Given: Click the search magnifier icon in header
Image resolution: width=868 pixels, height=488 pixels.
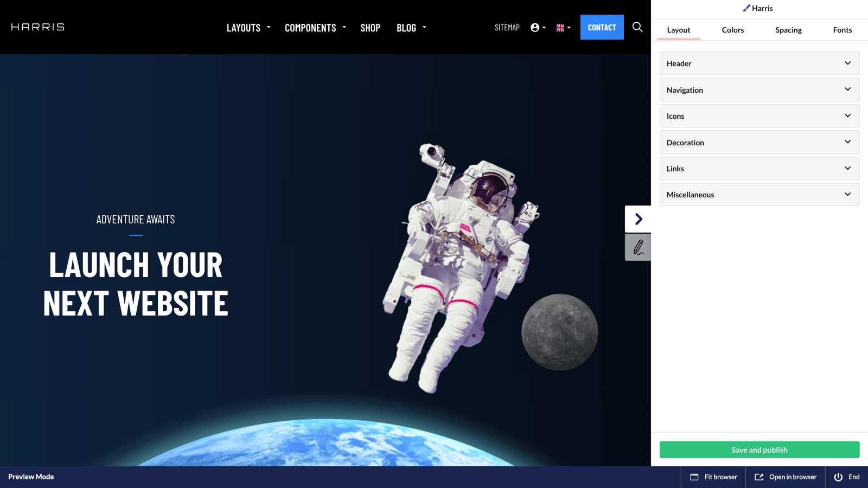Looking at the screenshot, I should [x=637, y=27].
